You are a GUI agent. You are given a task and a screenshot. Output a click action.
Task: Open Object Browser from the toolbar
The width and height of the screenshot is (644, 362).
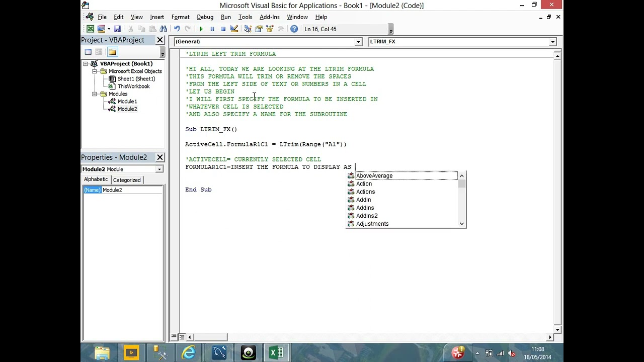pyautogui.click(x=270, y=29)
